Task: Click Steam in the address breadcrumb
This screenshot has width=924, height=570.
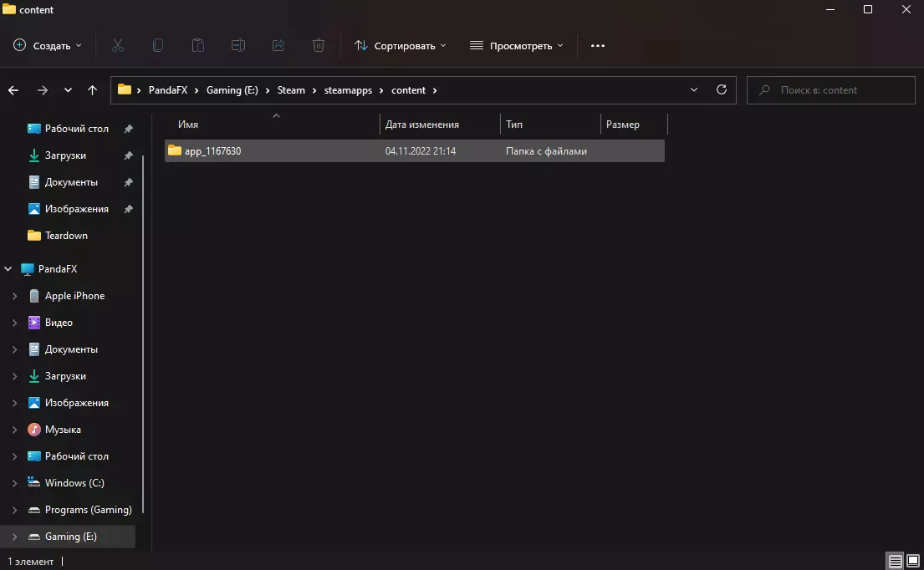Action: 291,90
